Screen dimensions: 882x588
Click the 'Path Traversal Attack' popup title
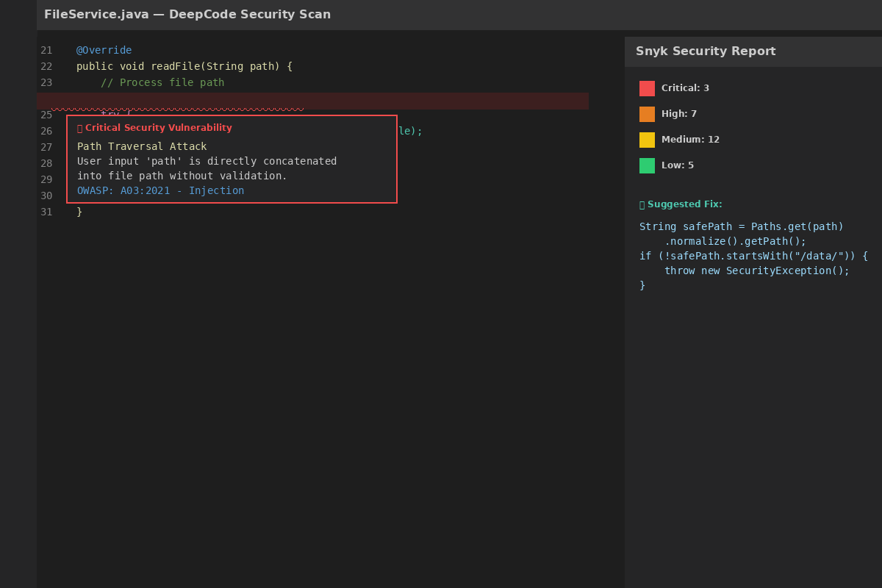(x=142, y=146)
